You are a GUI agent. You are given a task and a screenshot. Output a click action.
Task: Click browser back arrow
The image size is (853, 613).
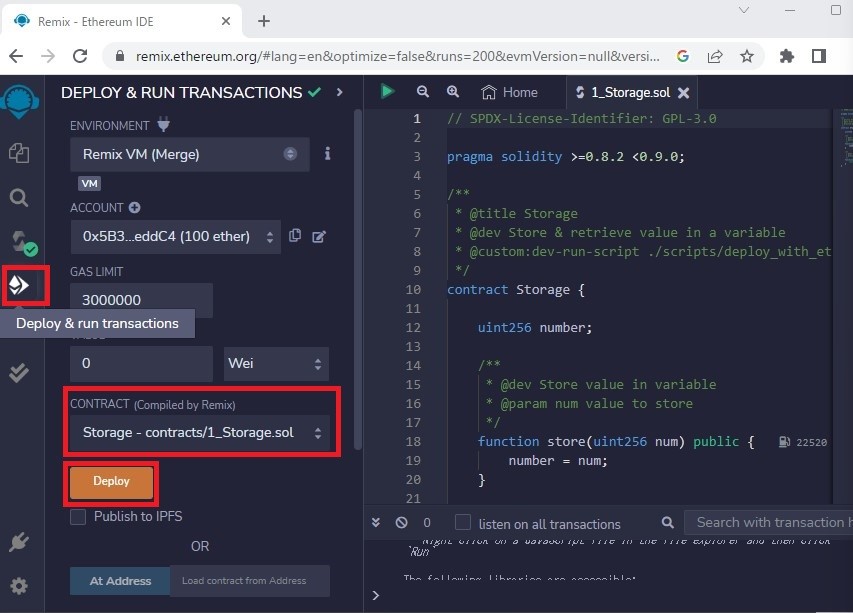[x=16, y=56]
